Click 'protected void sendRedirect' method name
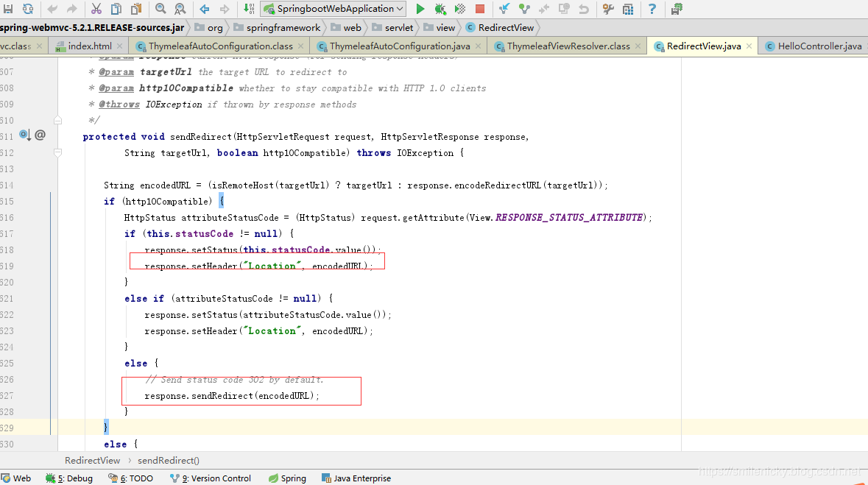 click(x=200, y=137)
